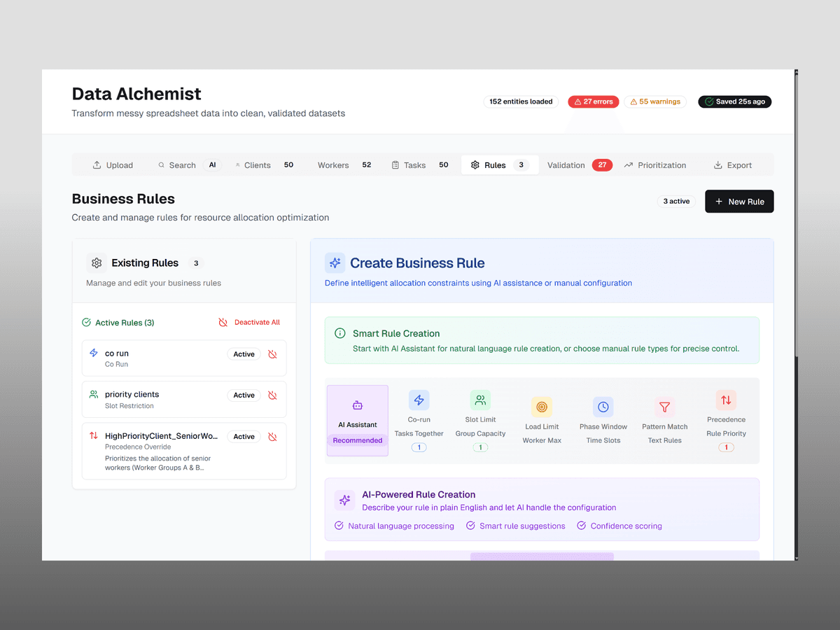Click the Active badge on priority clients
The image size is (840, 630).
click(244, 395)
